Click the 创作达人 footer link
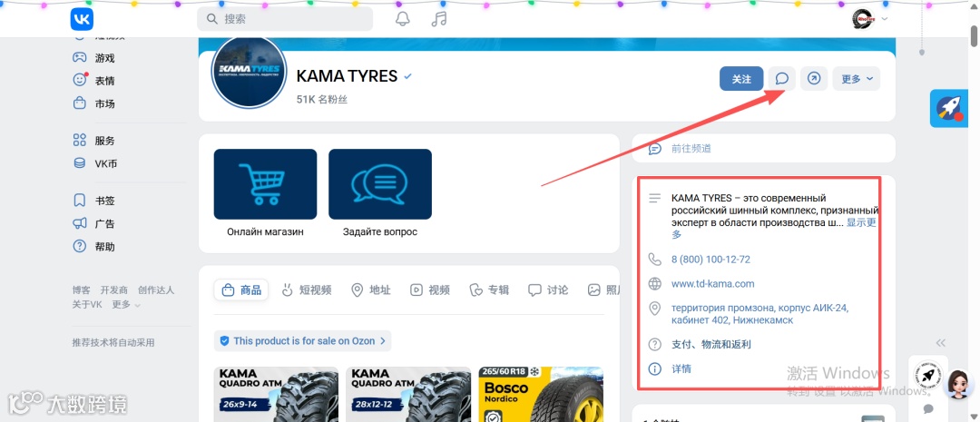The image size is (980, 422). coord(156,290)
